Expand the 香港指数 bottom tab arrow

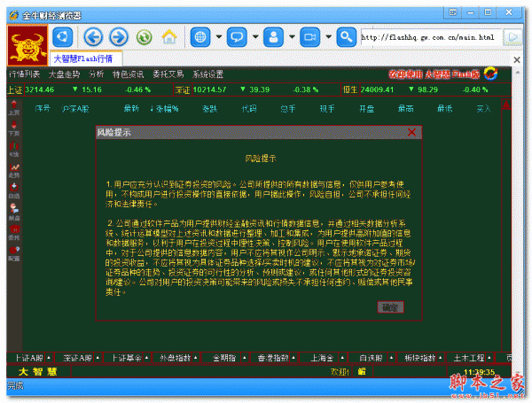(293, 358)
